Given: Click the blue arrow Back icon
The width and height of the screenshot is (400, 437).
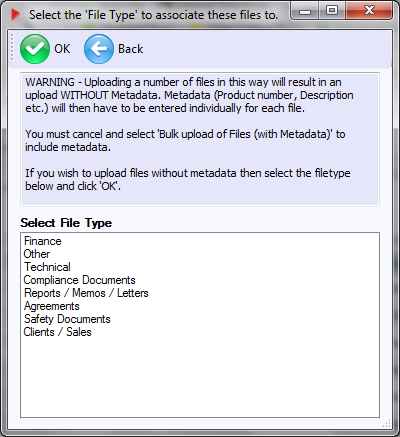Looking at the screenshot, I should (x=99, y=49).
